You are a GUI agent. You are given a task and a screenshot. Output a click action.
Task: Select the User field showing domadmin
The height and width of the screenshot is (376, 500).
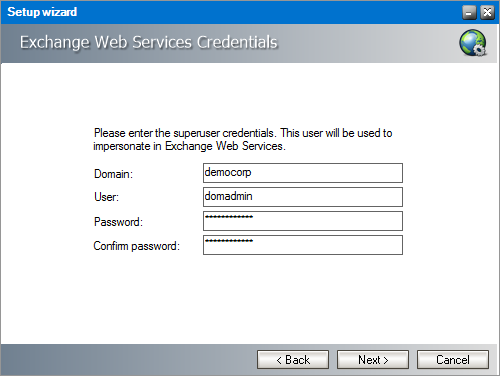303,197
